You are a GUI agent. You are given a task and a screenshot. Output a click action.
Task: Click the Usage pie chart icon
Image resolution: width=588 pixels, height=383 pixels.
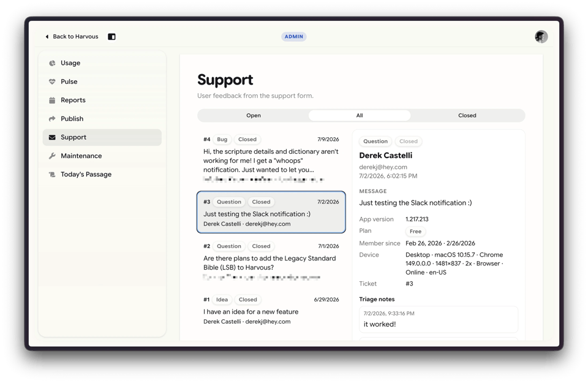52,63
